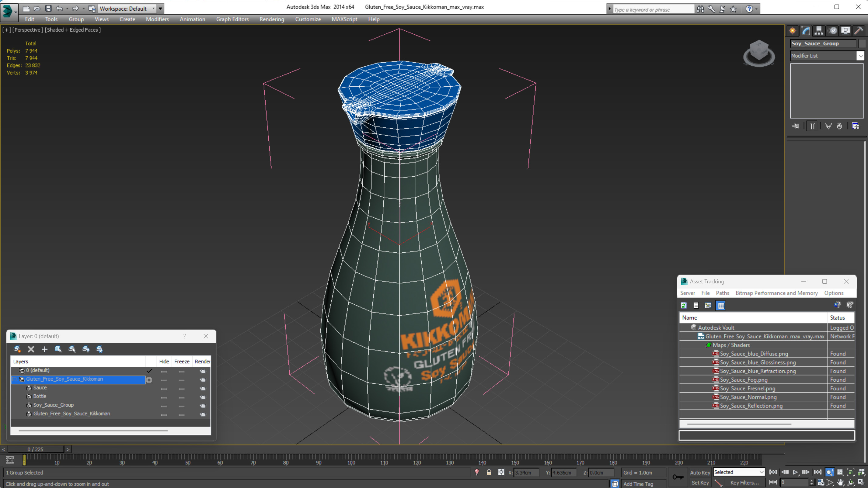The image size is (868, 488).
Task: Toggle the Auto Key animation mode
Action: tap(700, 472)
